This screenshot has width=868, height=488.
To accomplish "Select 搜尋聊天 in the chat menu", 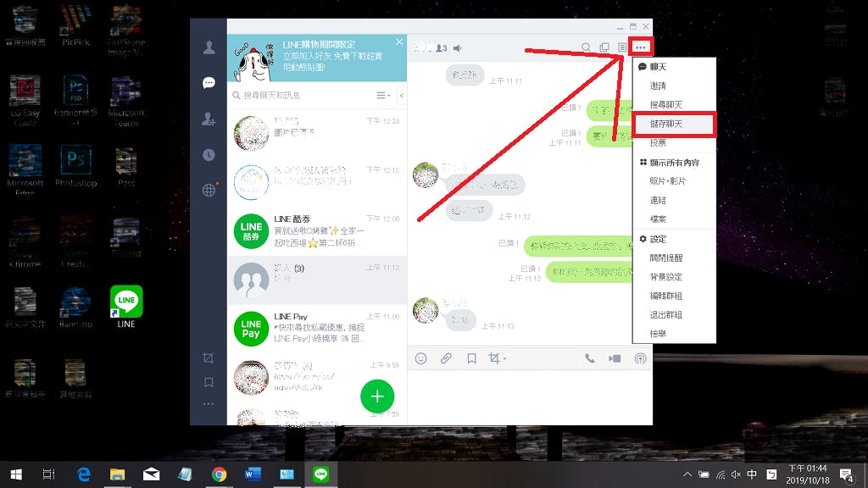I will coord(674,104).
